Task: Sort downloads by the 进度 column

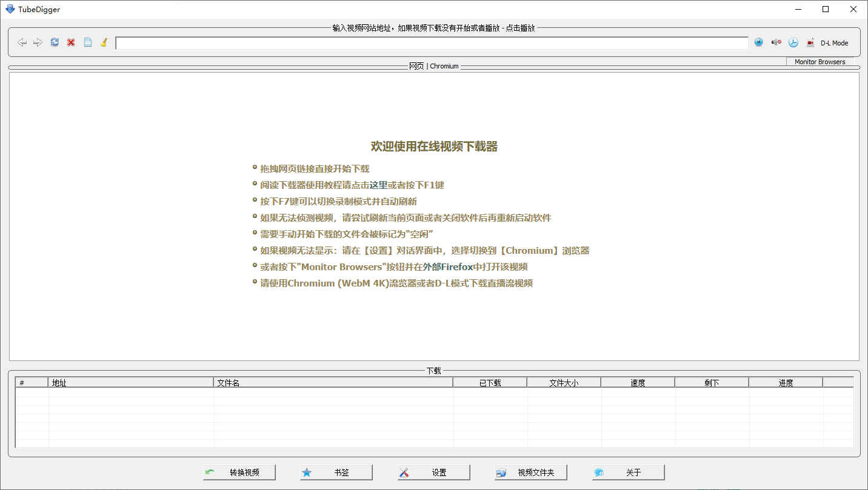Action: pos(786,382)
